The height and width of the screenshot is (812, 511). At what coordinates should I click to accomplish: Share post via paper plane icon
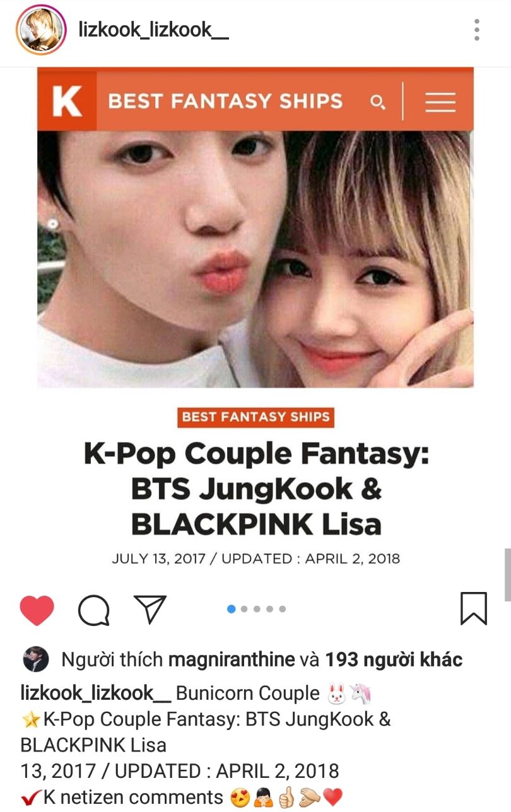(150, 610)
